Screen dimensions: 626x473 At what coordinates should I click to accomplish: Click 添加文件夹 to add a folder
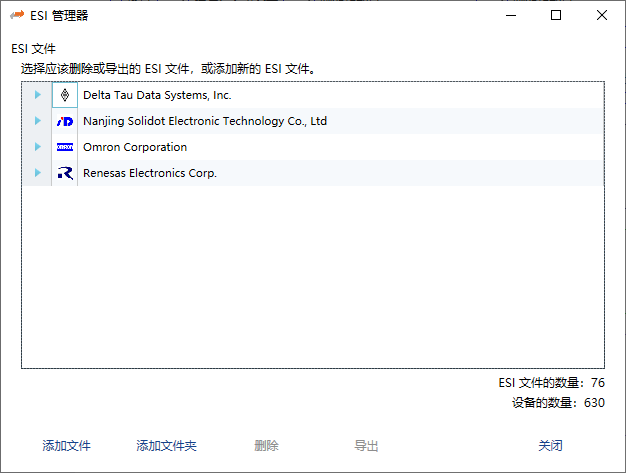pyautogui.click(x=166, y=445)
